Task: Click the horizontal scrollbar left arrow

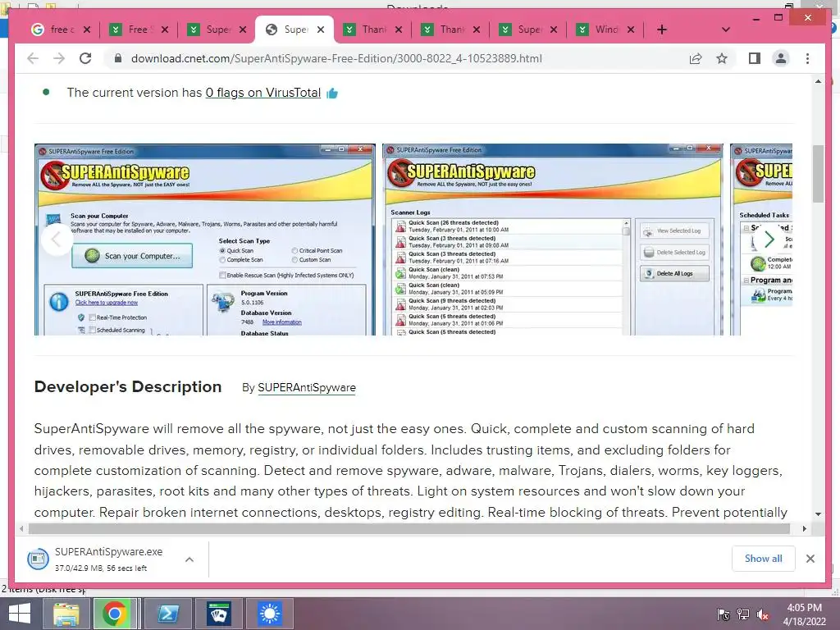Action: pos(21,529)
